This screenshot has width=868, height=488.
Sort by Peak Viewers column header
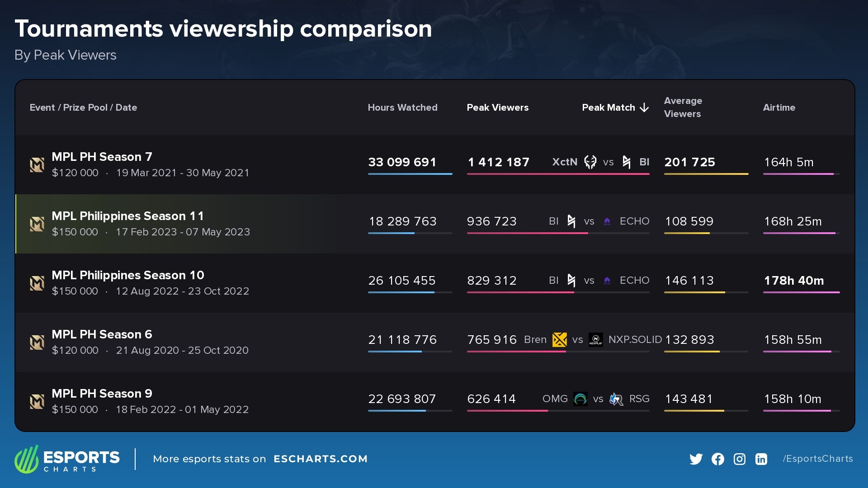coord(497,108)
